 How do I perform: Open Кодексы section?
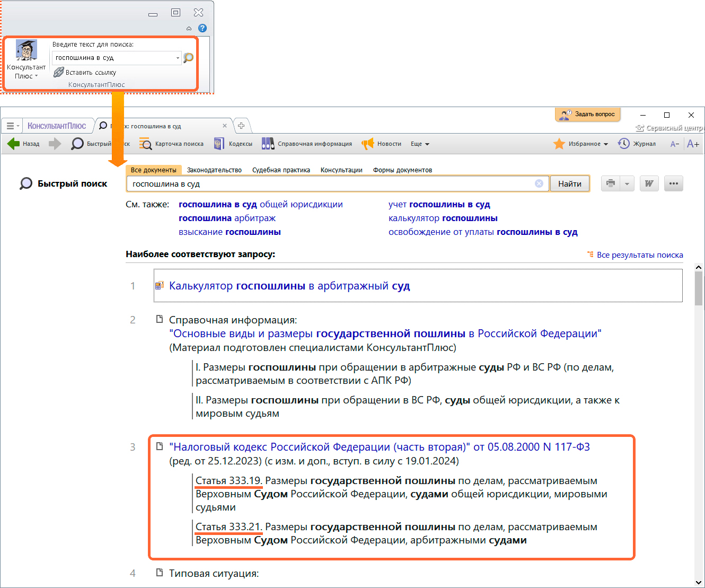coord(233,144)
